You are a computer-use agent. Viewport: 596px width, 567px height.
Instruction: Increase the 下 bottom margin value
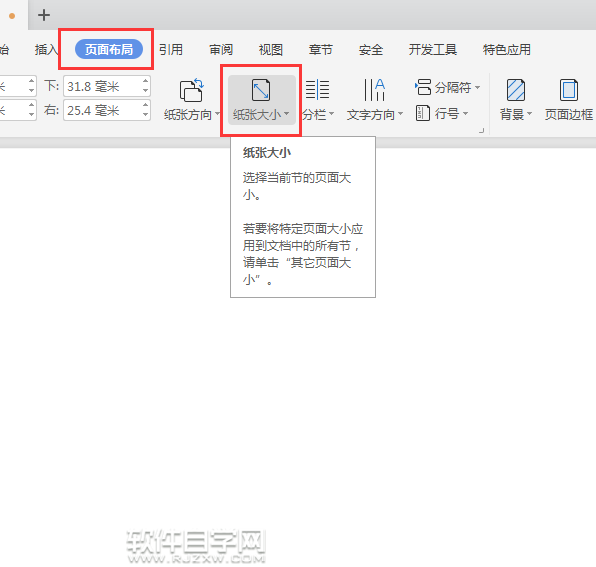tap(146, 81)
